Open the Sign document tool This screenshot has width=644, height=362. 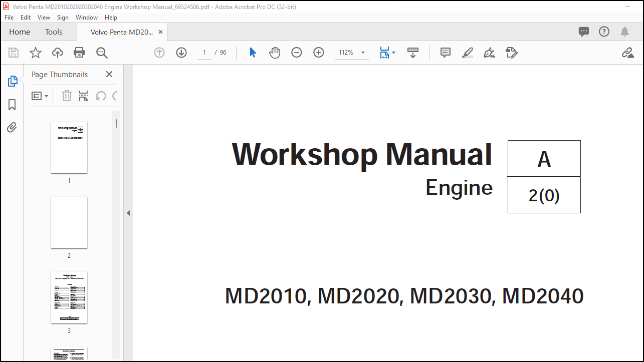point(490,53)
